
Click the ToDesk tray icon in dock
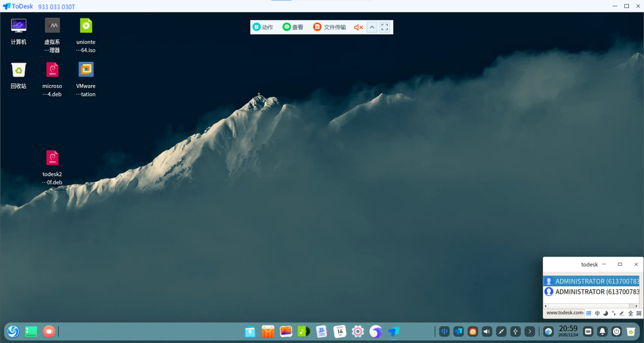click(x=459, y=332)
